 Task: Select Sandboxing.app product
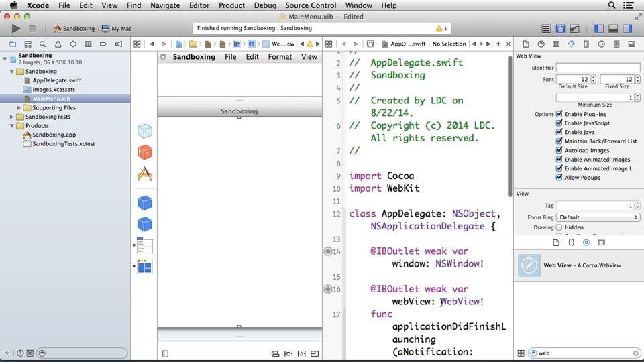click(54, 135)
